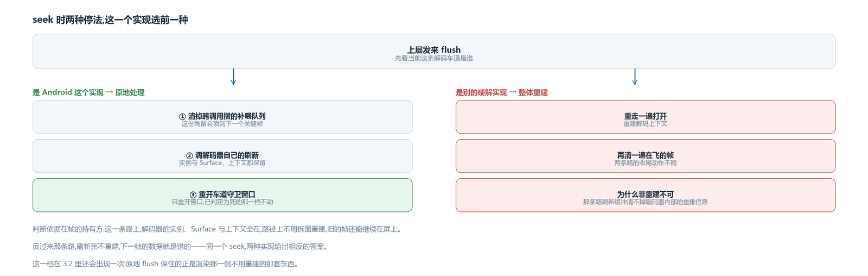Select the green step "③ 重开车道守卫窗口"
868x276 pixels.
pyautogui.click(x=222, y=195)
